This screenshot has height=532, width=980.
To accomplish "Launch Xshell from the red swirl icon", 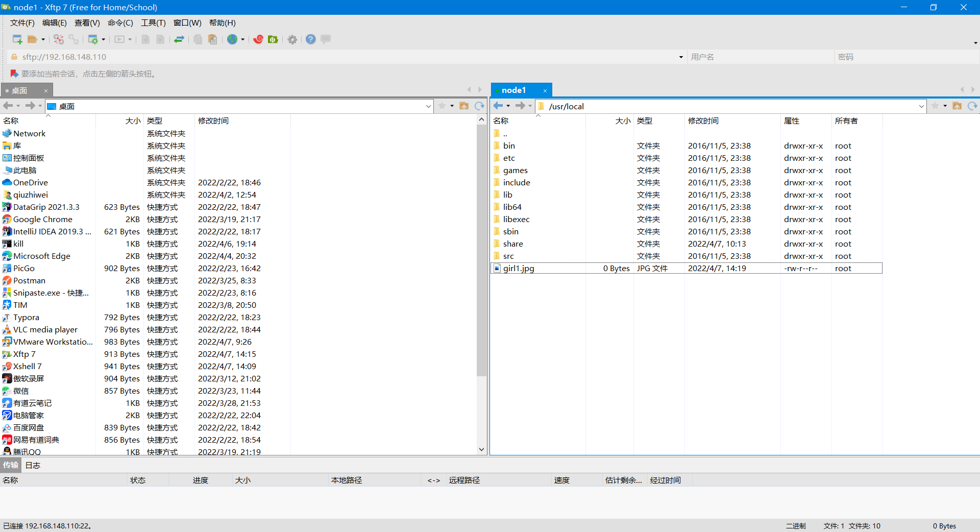I will 258,39.
